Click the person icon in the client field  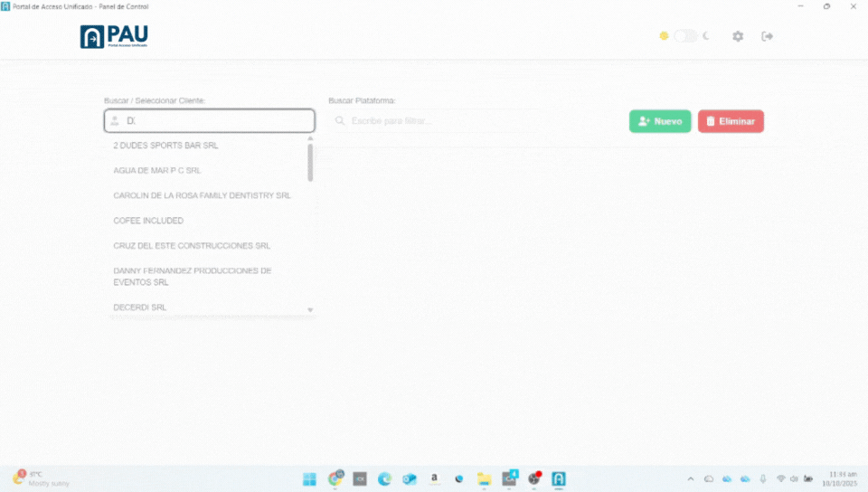tap(115, 120)
